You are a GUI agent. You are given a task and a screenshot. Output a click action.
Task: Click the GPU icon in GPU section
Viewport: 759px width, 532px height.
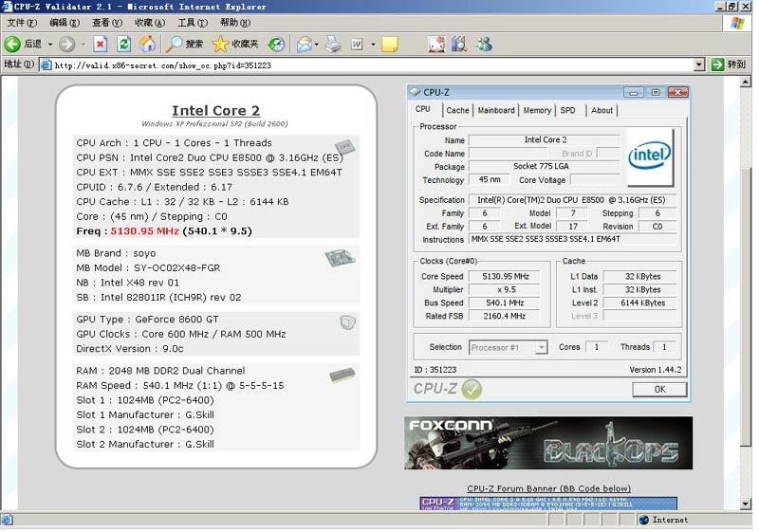(x=347, y=322)
